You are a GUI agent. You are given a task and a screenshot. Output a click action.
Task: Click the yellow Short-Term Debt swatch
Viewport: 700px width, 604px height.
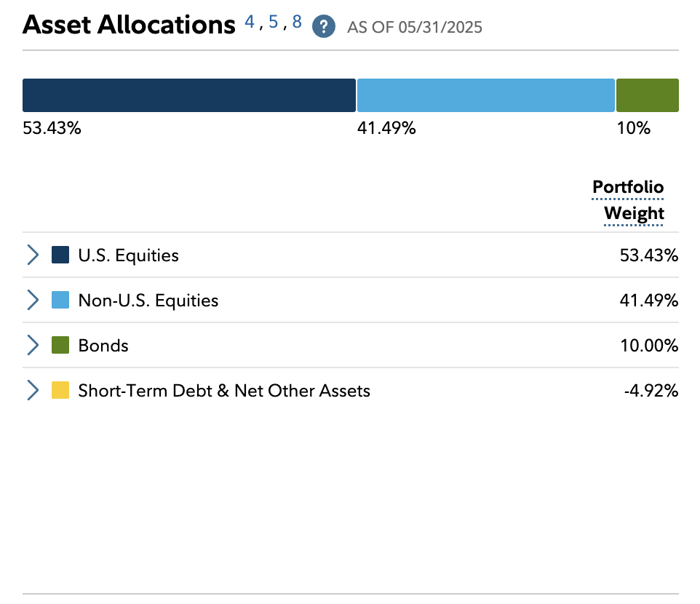(60, 391)
